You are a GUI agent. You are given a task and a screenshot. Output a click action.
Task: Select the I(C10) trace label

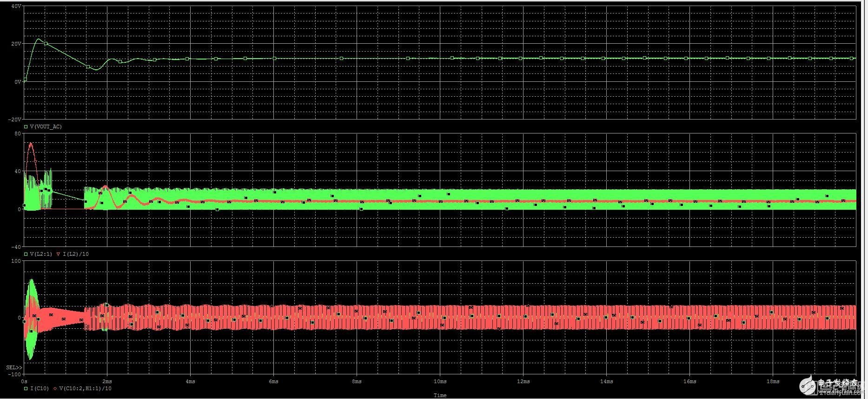tap(39, 388)
